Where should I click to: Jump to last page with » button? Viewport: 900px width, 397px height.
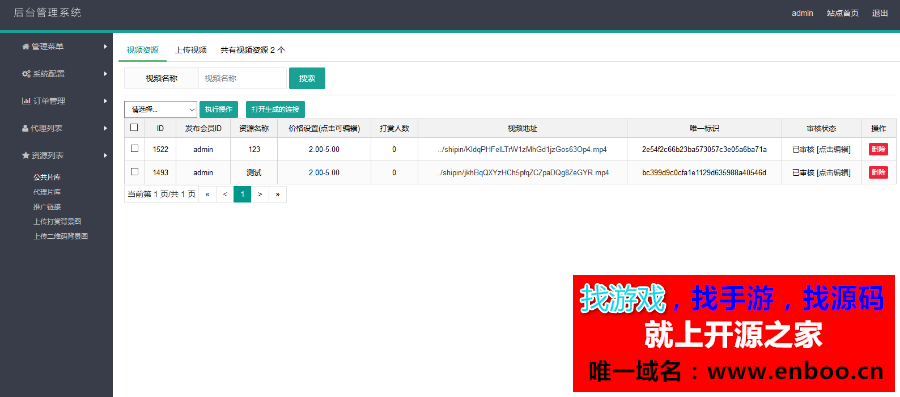click(x=278, y=194)
